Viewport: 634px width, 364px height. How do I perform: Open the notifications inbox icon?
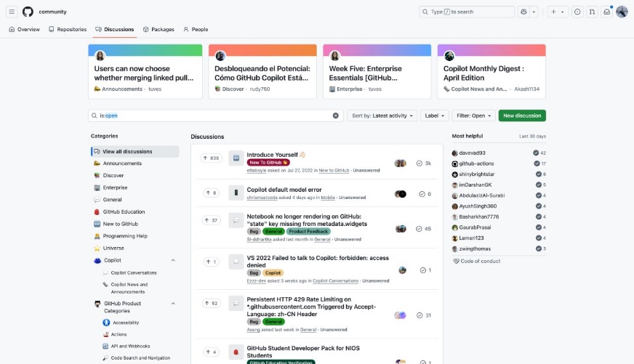coord(606,12)
